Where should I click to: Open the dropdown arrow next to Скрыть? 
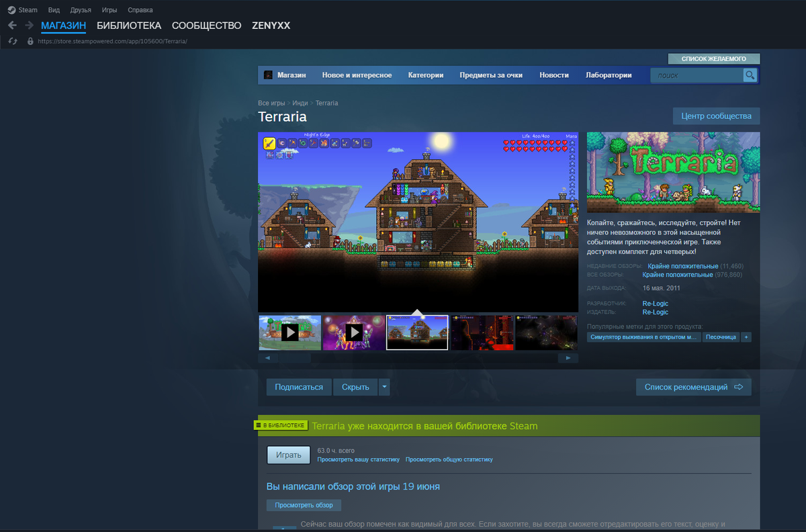(x=384, y=386)
